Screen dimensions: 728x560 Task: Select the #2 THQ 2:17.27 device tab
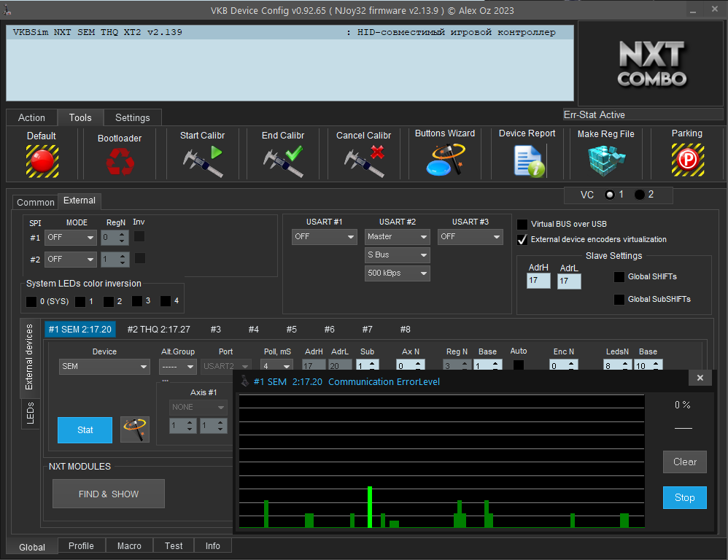pyautogui.click(x=158, y=330)
